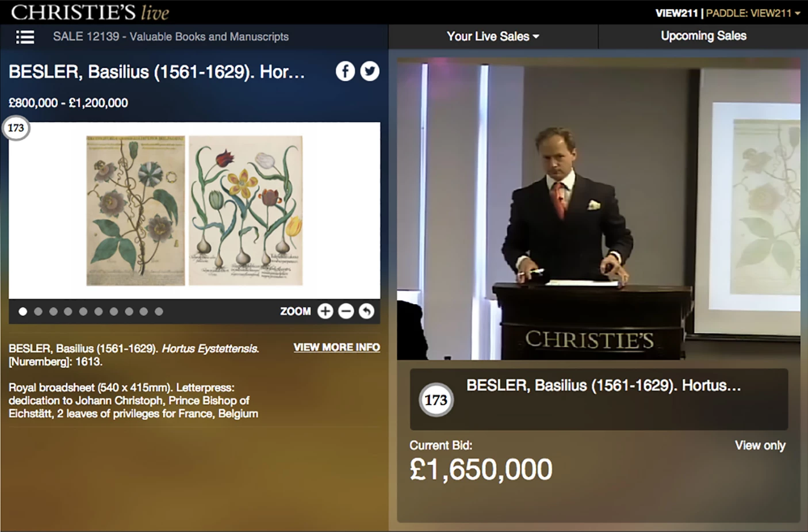This screenshot has width=808, height=532.
Task: Share lot on Facebook
Action: [345, 71]
